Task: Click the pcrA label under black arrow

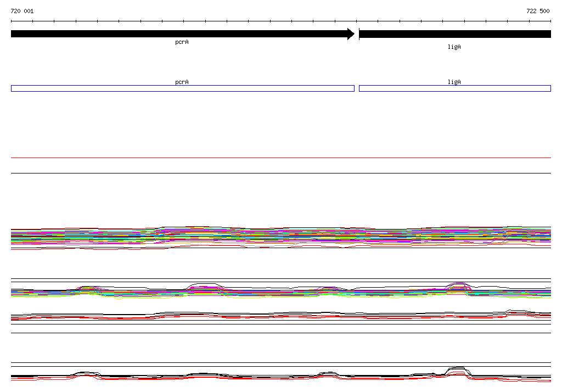Action: pos(182,42)
